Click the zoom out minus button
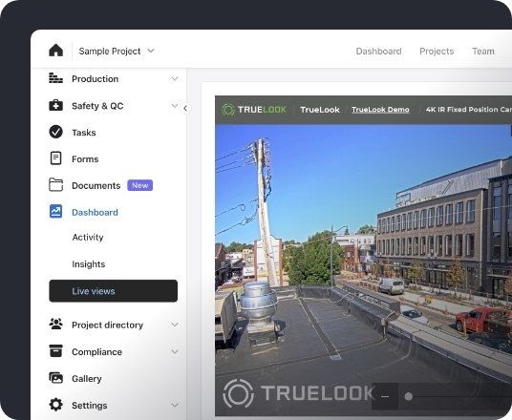 point(385,396)
